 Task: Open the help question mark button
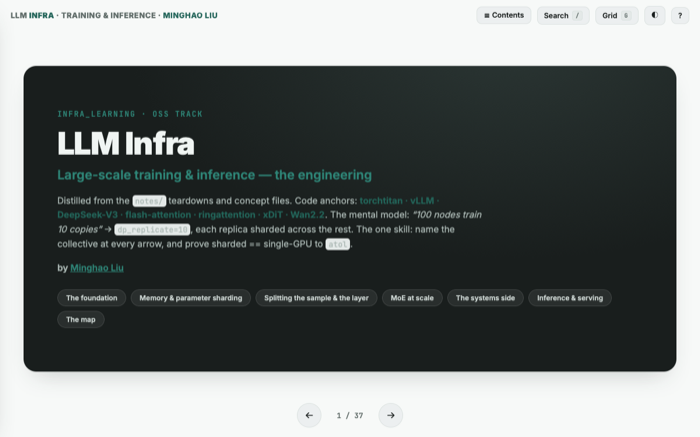(680, 16)
